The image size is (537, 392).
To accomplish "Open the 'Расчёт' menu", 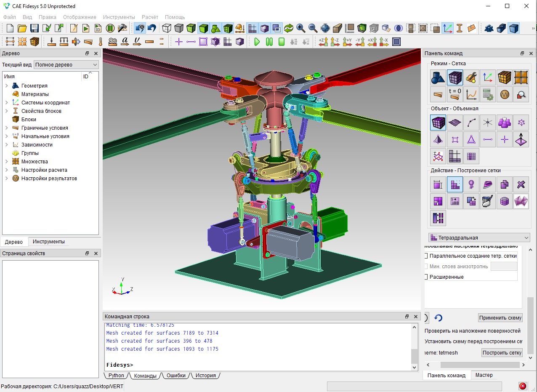I will 150,17.
